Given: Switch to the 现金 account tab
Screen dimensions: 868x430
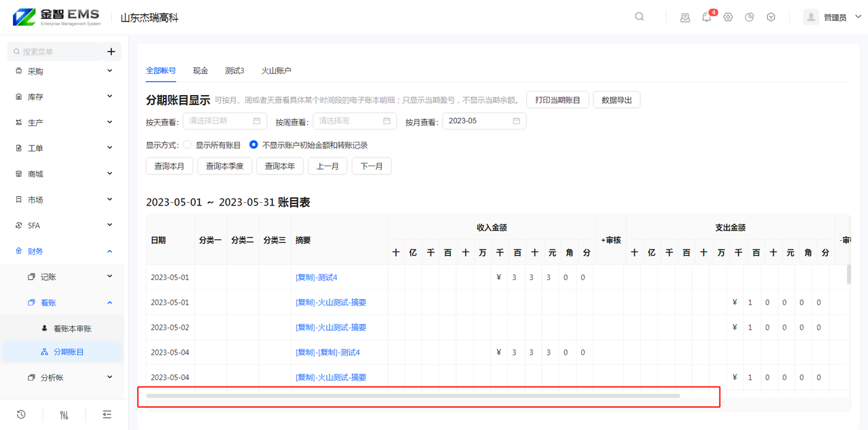Looking at the screenshot, I should point(200,71).
